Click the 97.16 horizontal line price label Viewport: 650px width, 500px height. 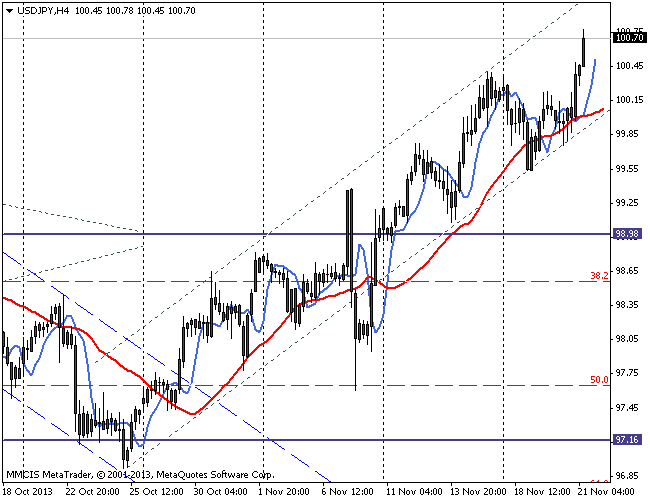[x=627, y=439]
